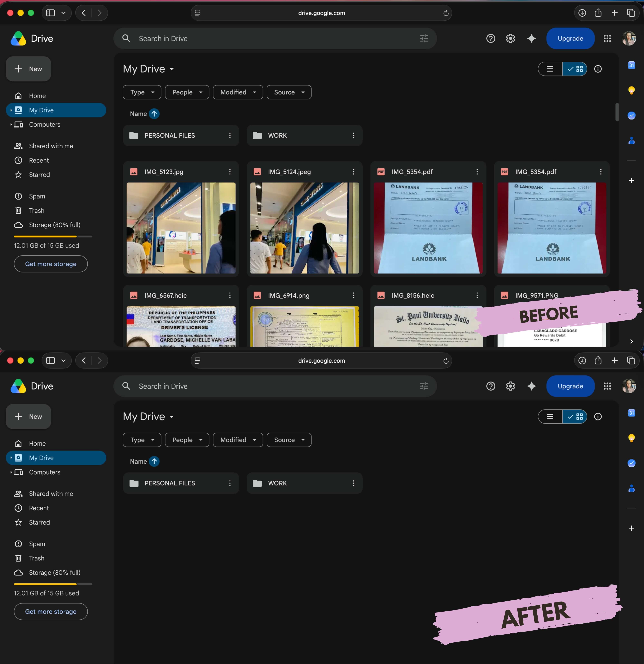
Task: Switch to list layout in BEFORE window
Action: point(550,69)
